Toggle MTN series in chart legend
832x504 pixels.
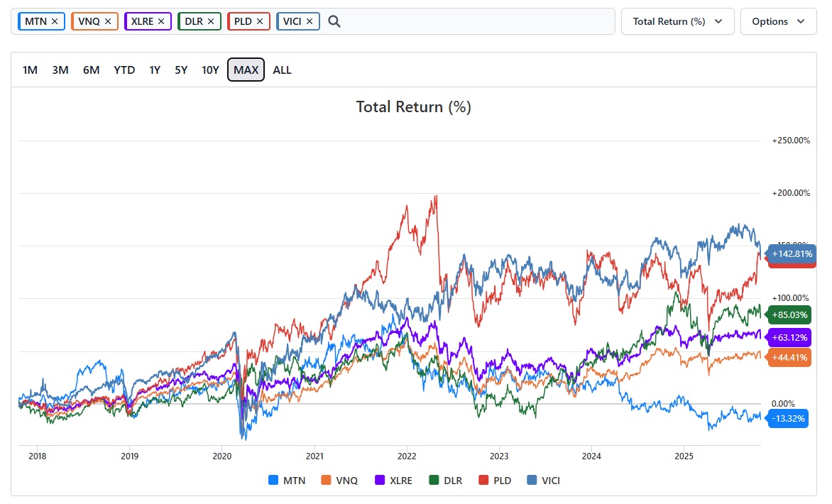pos(288,481)
